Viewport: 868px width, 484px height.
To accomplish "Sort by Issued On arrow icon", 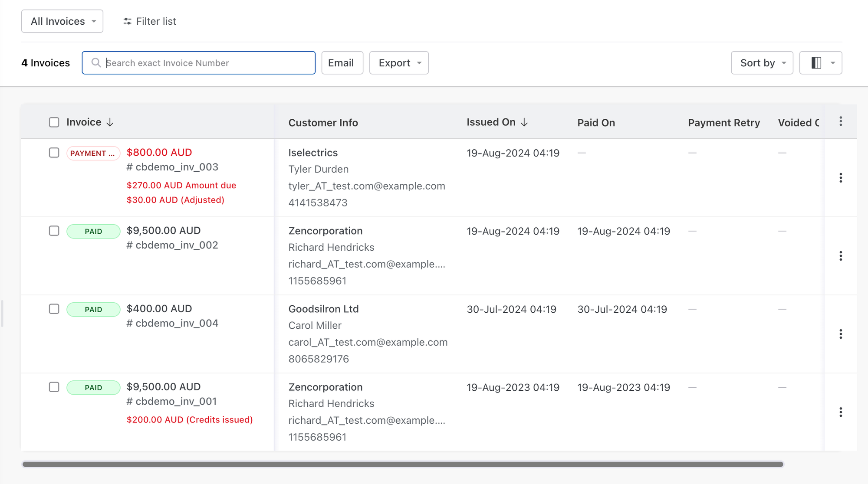I will [524, 122].
